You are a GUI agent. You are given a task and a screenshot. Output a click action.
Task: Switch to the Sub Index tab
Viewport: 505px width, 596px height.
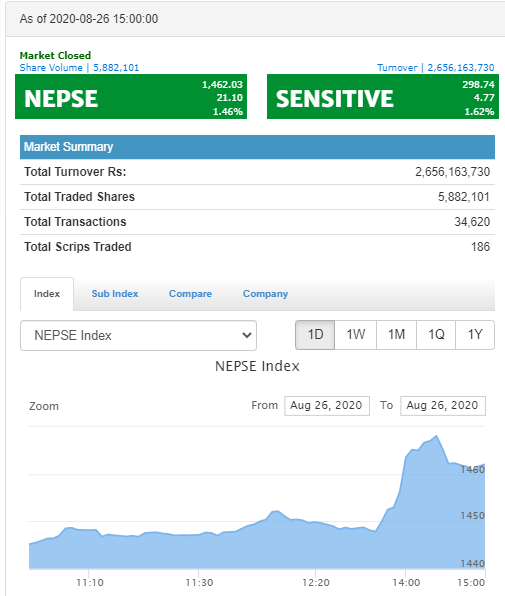(x=115, y=294)
